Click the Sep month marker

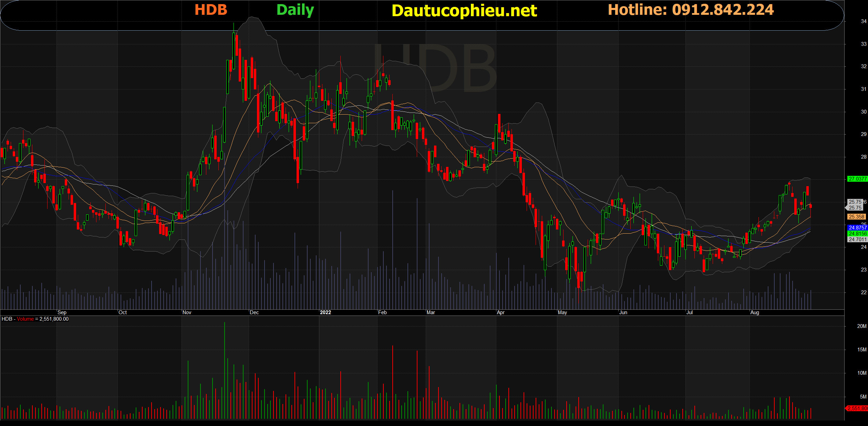click(62, 312)
